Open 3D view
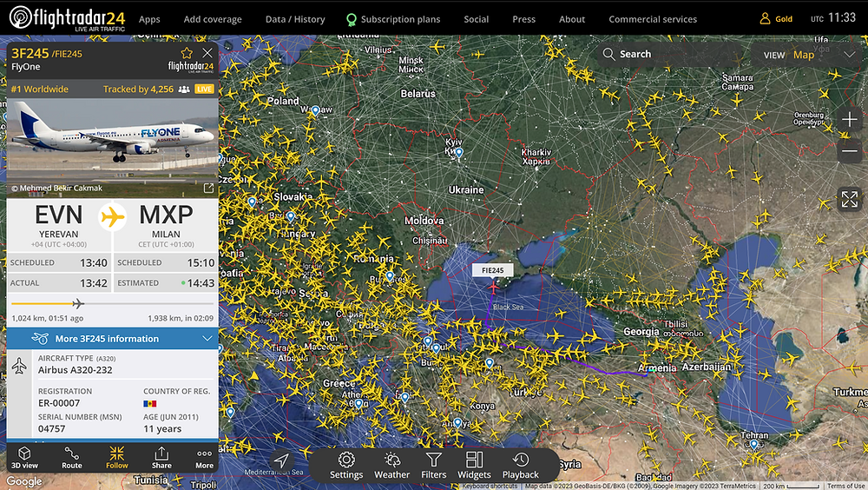Viewport: 868px width, 490px height. click(24, 458)
